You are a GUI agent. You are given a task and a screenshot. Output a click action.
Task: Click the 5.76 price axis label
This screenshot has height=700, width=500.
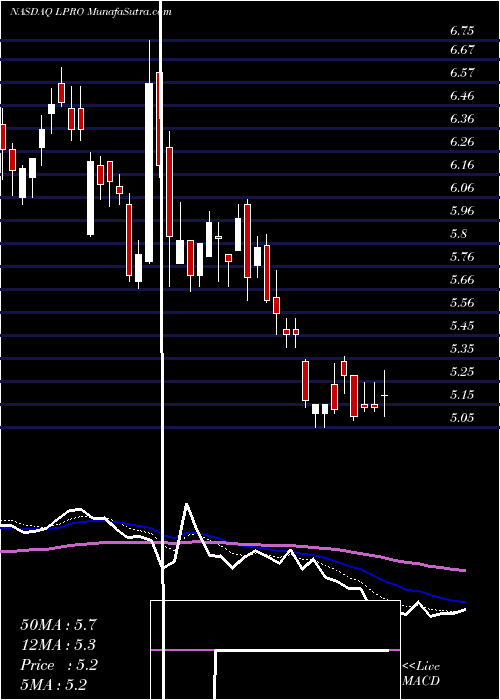(x=462, y=257)
